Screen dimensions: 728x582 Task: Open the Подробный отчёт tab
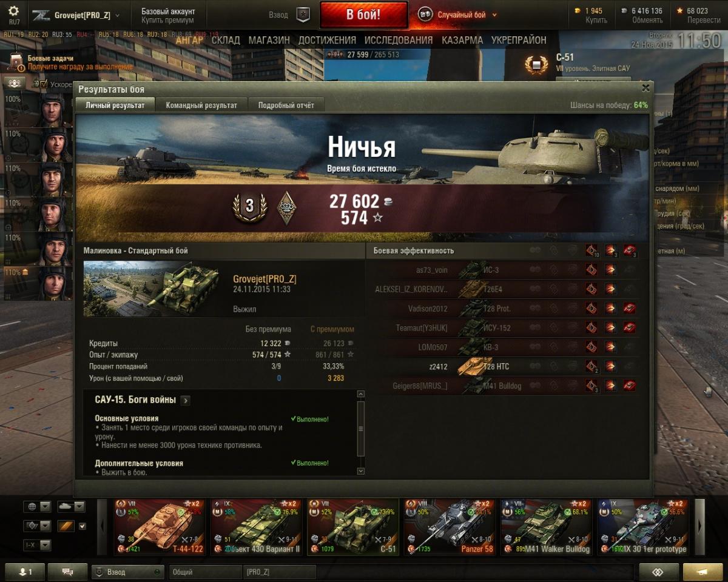pos(286,105)
